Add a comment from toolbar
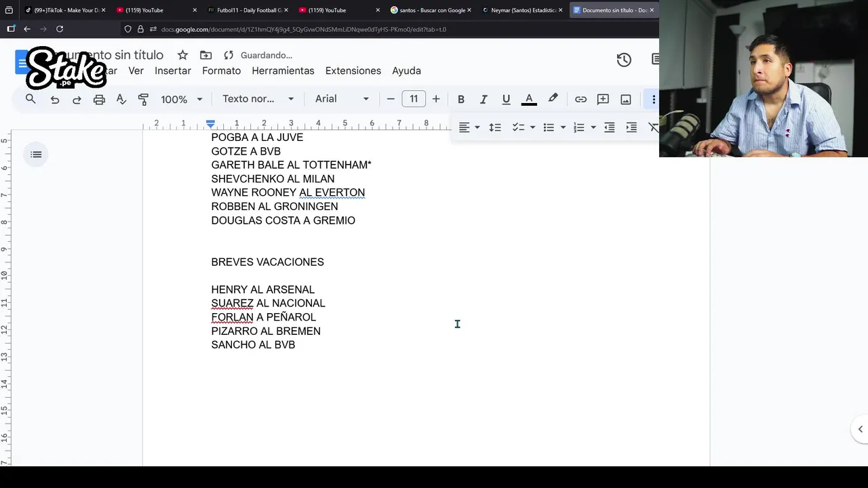868x488 pixels. (603, 99)
